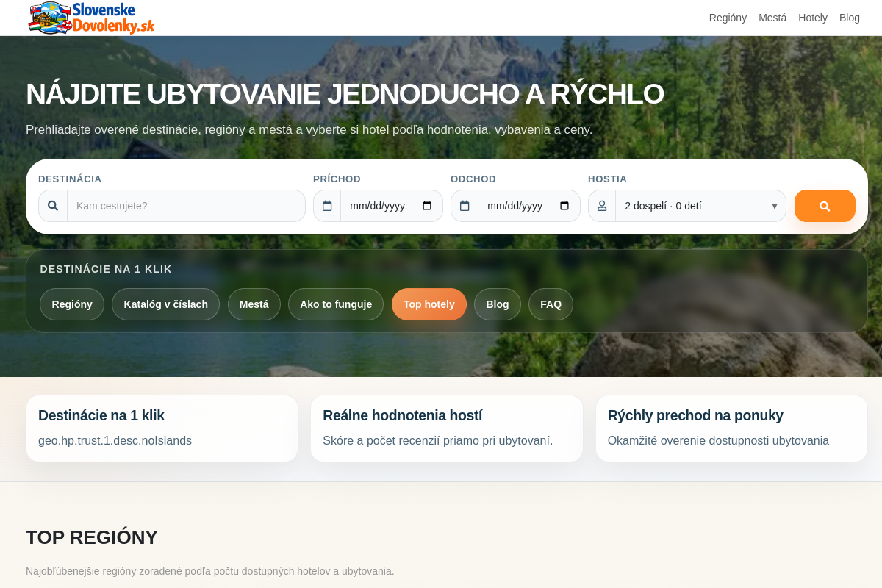This screenshot has width=882, height=588.
Task: Select the Regióny quick link chip
Action: tap(72, 304)
